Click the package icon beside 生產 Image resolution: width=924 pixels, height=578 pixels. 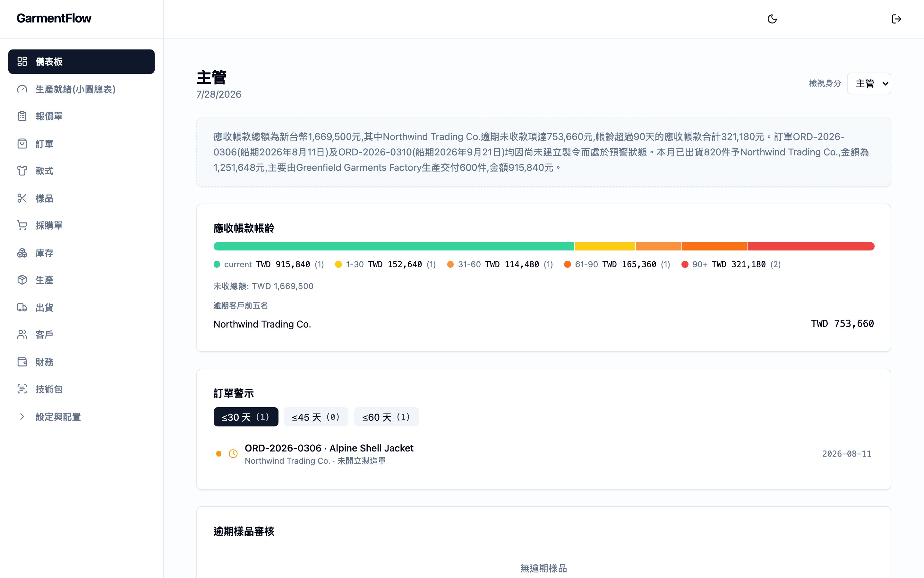[x=22, y=280]
